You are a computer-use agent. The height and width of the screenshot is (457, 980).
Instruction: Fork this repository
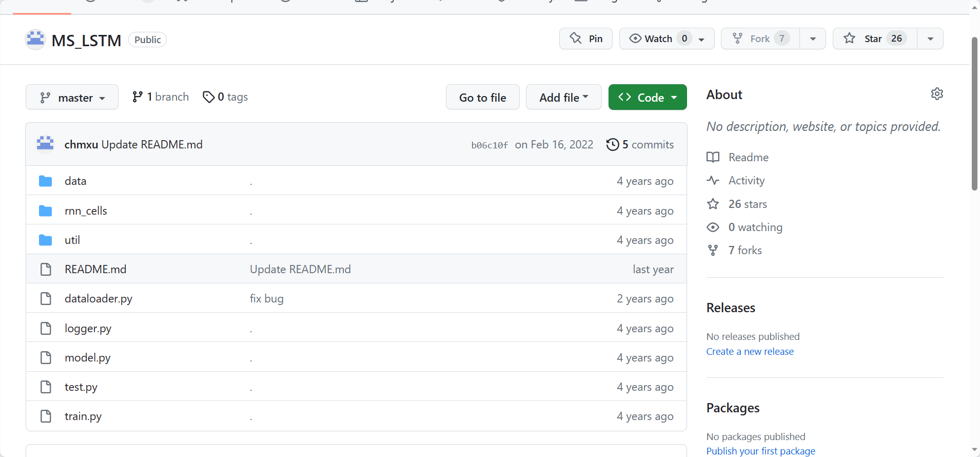[x=760, y=39]
